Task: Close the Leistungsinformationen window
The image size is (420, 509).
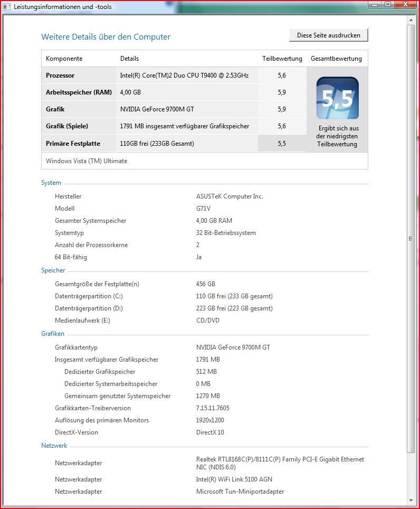Action: (x=405, y=5)
